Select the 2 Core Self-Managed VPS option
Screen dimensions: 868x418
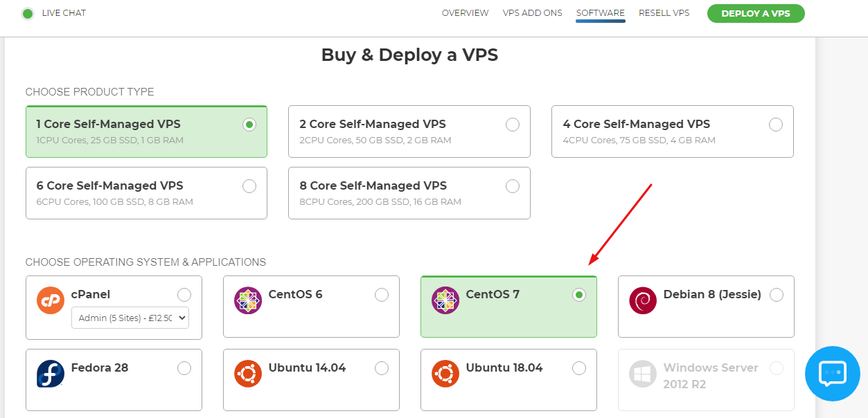coord(513,125)
